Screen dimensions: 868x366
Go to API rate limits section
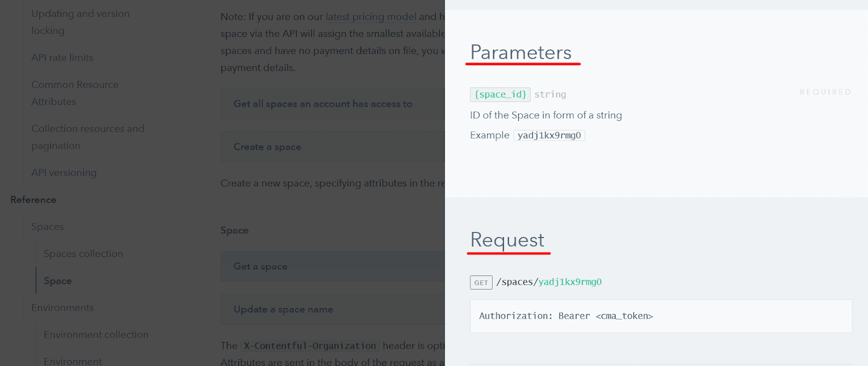point(62,57)
